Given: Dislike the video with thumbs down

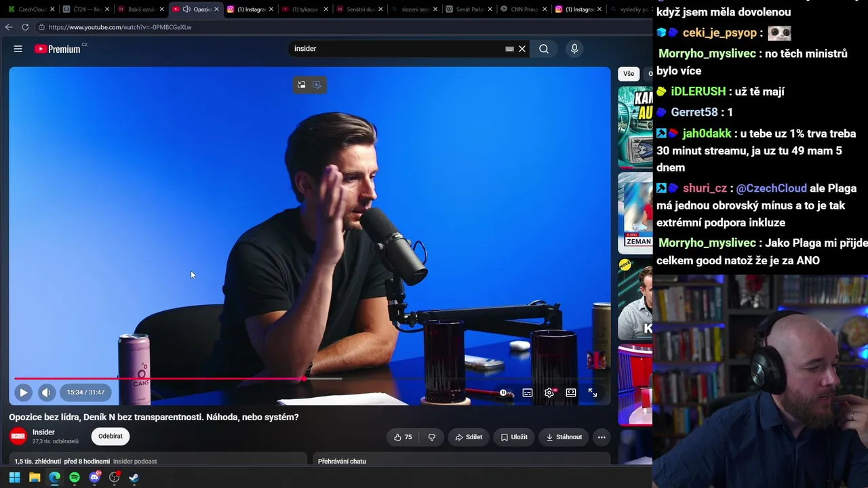Looking at the screenshot, I should click(432, 437).
